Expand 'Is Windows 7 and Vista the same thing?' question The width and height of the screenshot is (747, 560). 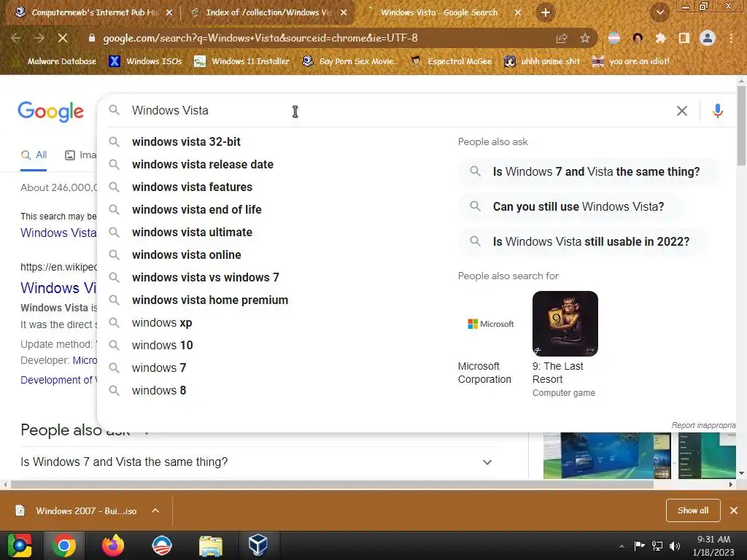coord(258,462)
